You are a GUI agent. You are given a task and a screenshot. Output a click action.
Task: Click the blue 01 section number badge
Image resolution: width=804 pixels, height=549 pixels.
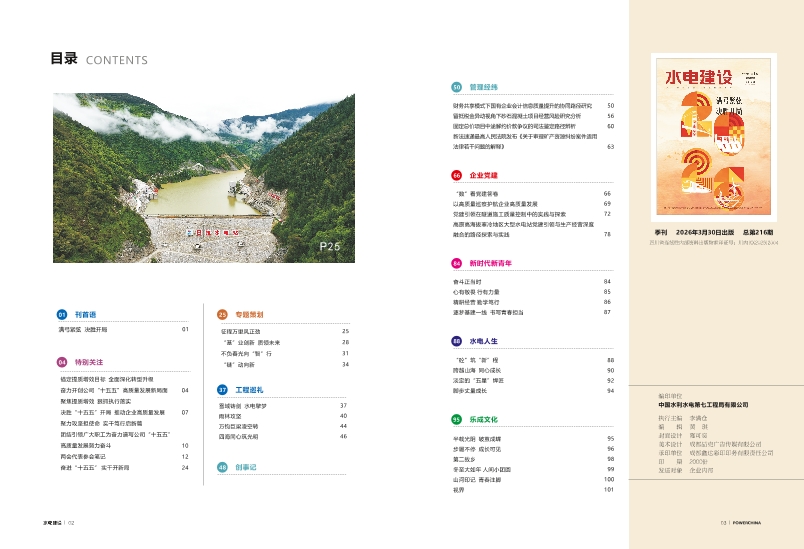coord(61,313)
